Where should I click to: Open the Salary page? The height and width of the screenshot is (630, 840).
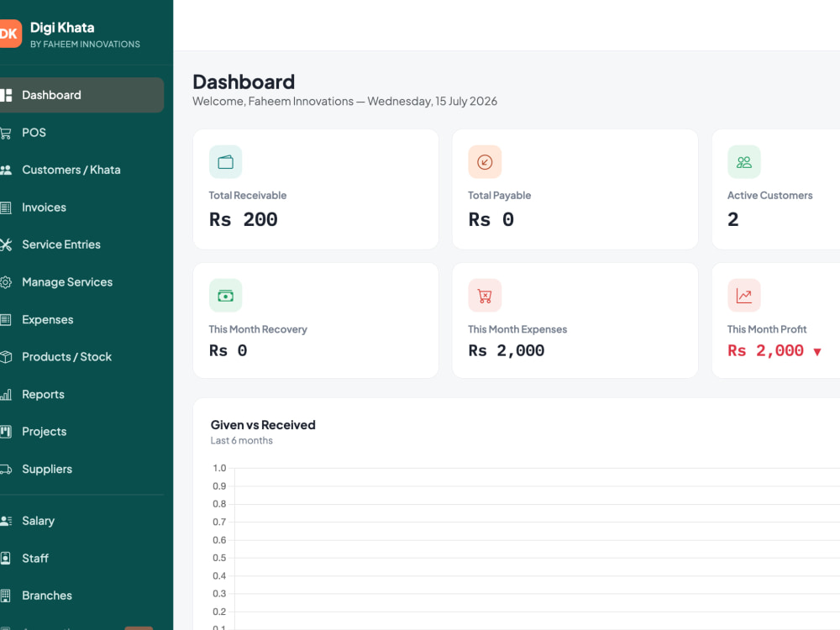point(82,521)
